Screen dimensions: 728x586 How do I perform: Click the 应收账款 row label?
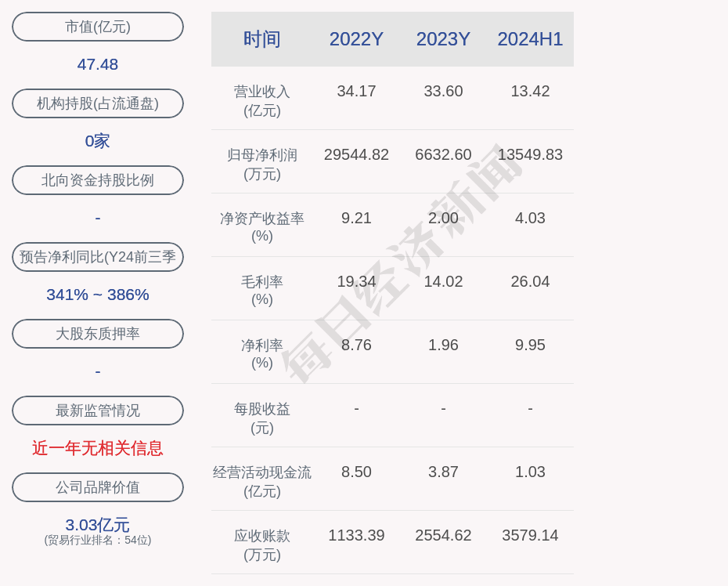(261, 544)
